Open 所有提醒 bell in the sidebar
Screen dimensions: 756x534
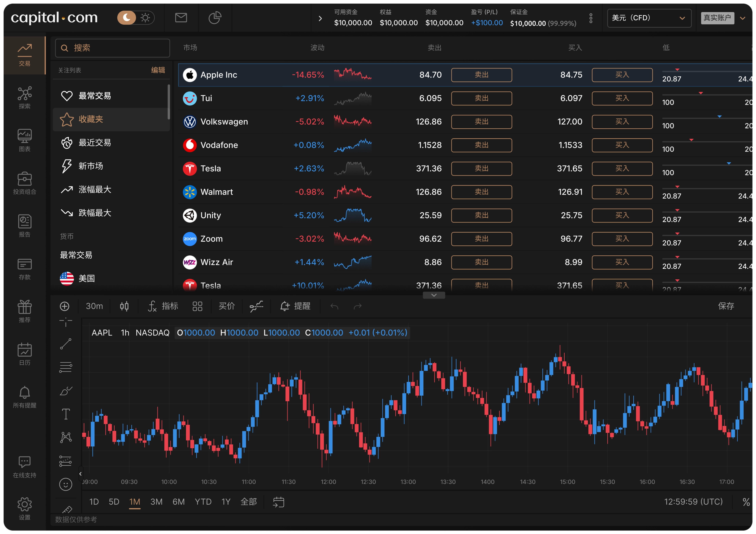[x=25, y=397]
